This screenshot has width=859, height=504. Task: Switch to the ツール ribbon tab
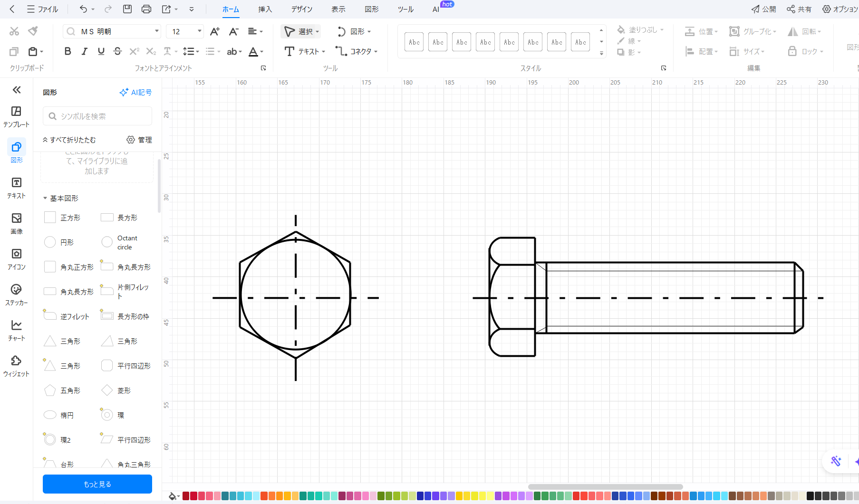click(405, 9)
